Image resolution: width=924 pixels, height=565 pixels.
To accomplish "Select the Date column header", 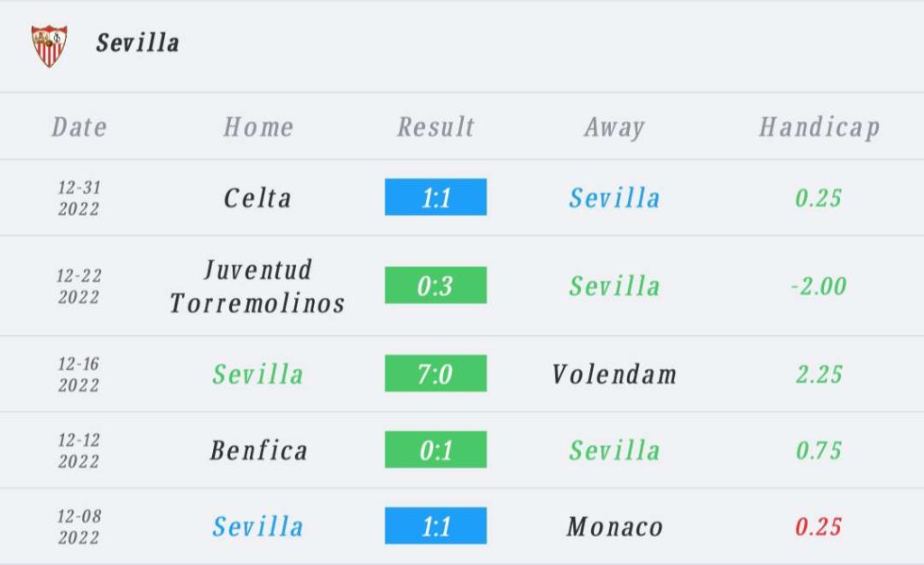I will coord(79,127).
